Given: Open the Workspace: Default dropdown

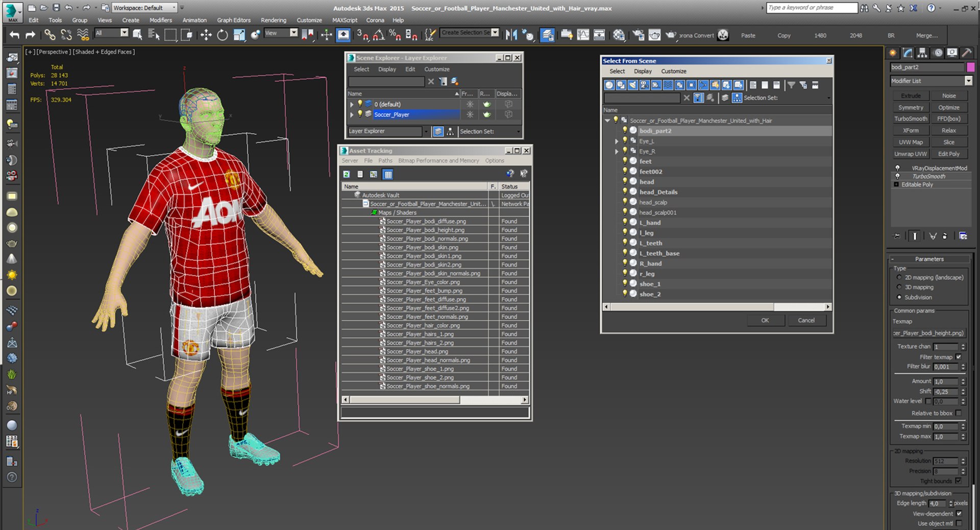Looking at the screenshot, I should click(x=144, y=8).
